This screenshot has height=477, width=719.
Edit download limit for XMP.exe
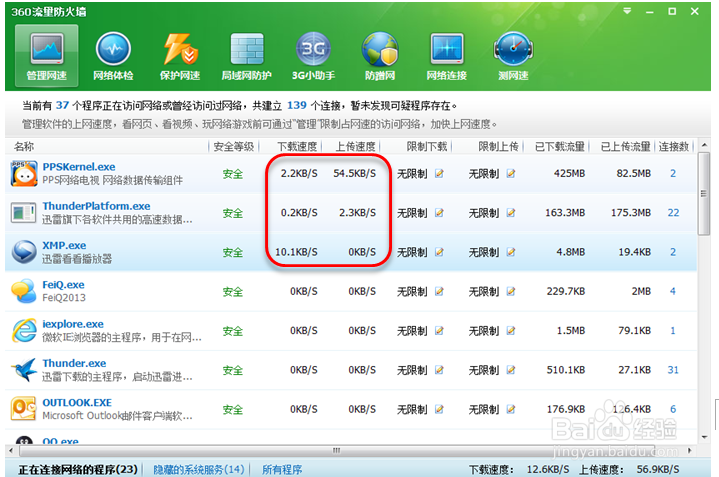[439, 252]
